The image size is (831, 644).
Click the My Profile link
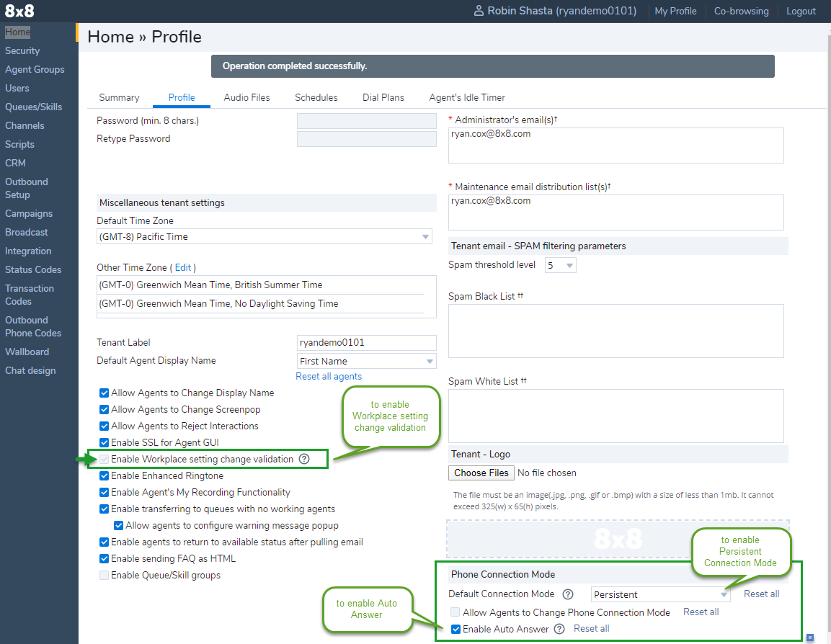675,11
